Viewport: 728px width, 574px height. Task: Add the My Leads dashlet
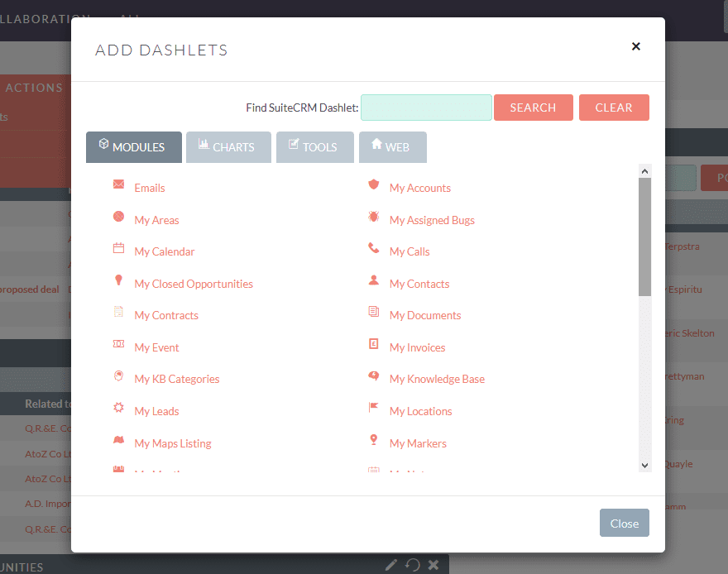click(156, 411)
